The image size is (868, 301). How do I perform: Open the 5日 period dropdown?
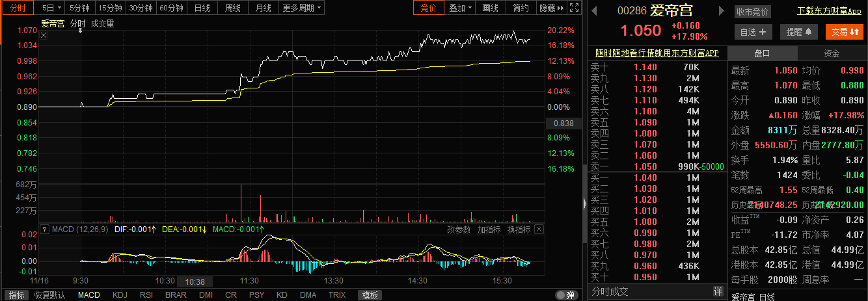pos(51,8)
